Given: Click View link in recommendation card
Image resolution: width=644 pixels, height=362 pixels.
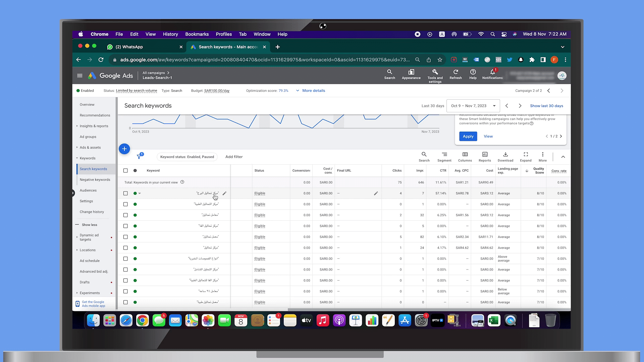Looking at the screenshot, I should click(x=488, y=136).
